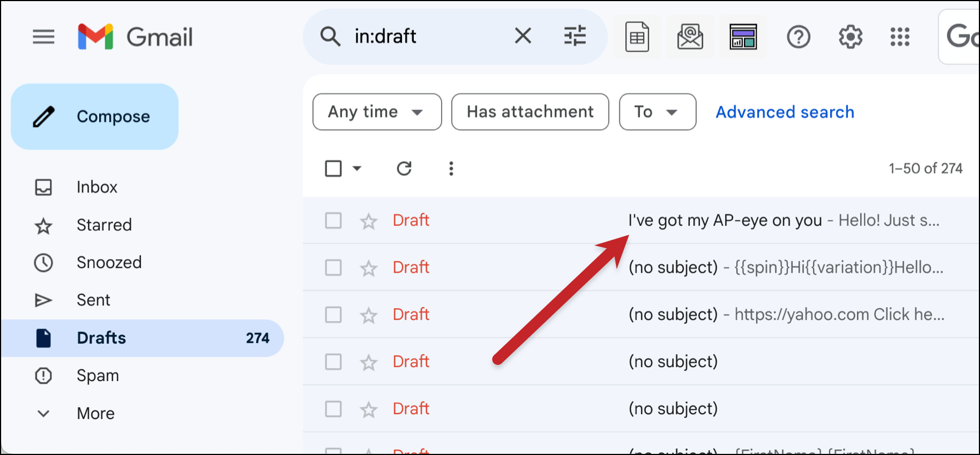The height and width of the screenshot is (455, 980).
Task: Open the Google apps grid
Action: click(900, 37)
